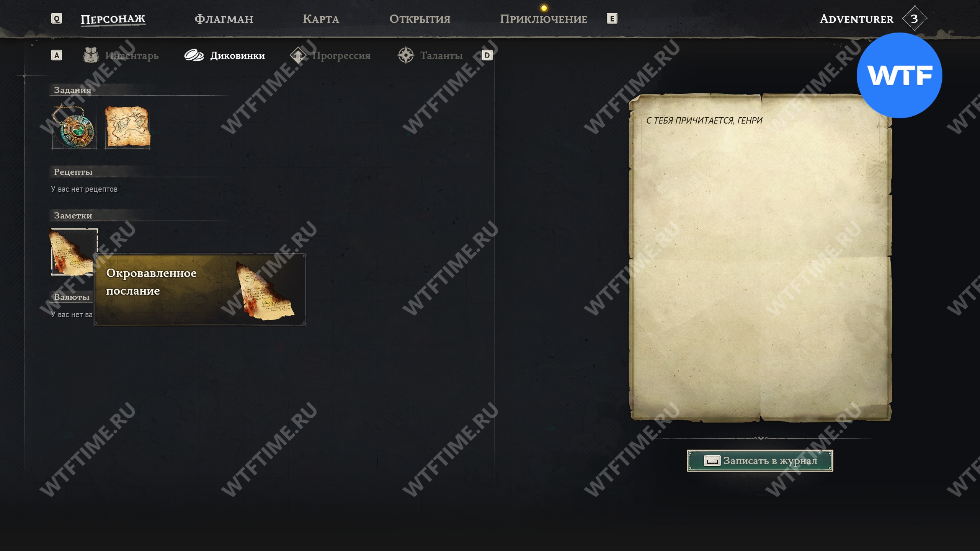Viewport: 980px width, 551px height.
Task: Click the Прогрессия arrow icon
Action: pos(298,55)
